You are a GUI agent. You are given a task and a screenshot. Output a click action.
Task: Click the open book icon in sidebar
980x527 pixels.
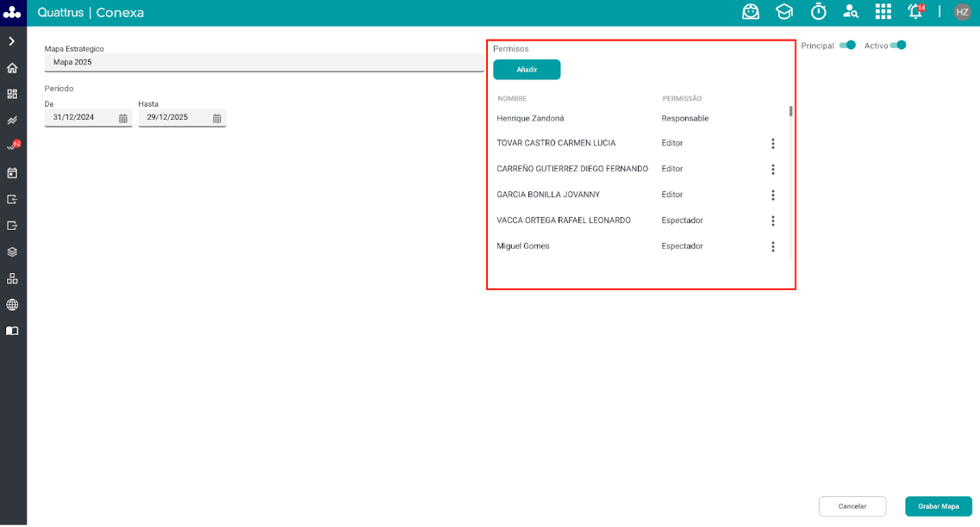(x=12, y=331)
